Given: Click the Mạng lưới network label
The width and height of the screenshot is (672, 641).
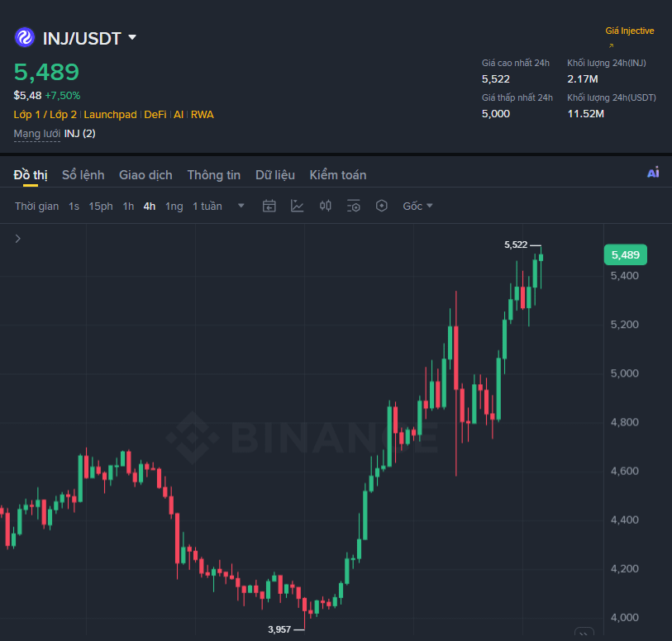Looking at the screenshot, I should [x=37, y=134].
